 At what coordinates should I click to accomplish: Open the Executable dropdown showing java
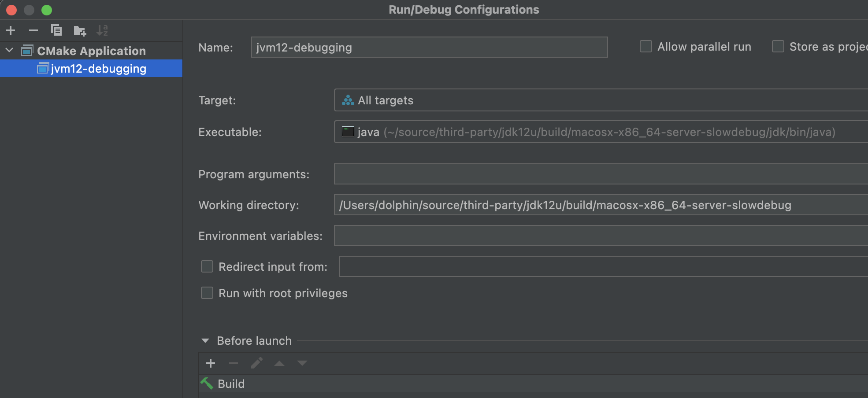pos(599,132)
